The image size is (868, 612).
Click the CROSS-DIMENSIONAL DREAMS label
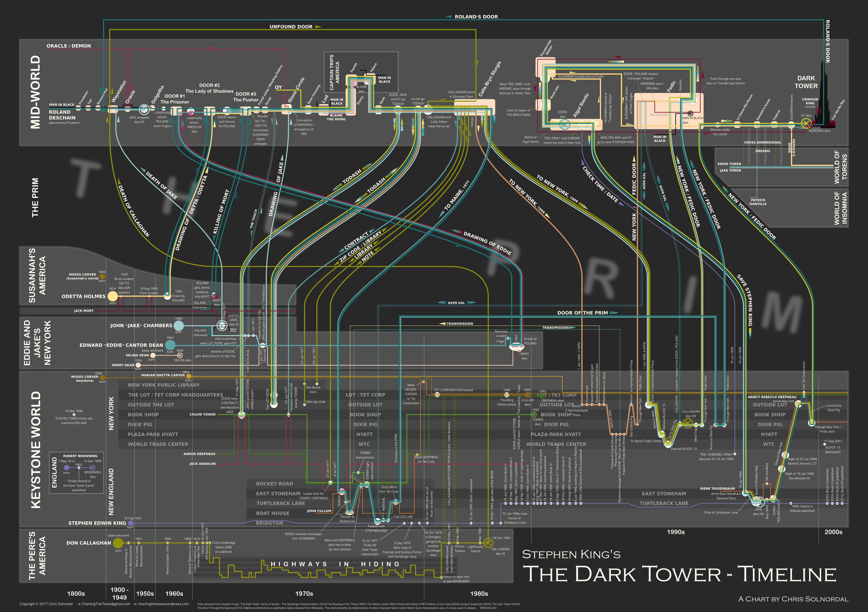point(763,147)
